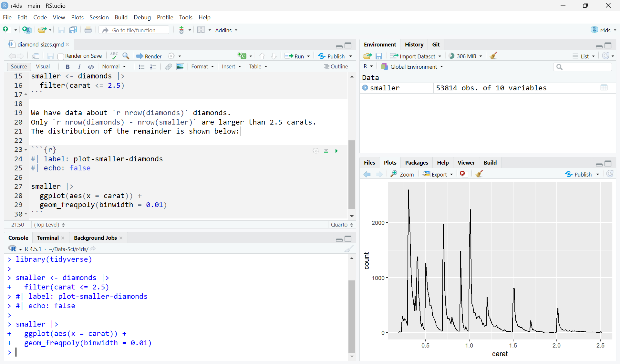Screen dimensions: 620x364
Task: Run all chunks above icon
Action: pos(326,151)
